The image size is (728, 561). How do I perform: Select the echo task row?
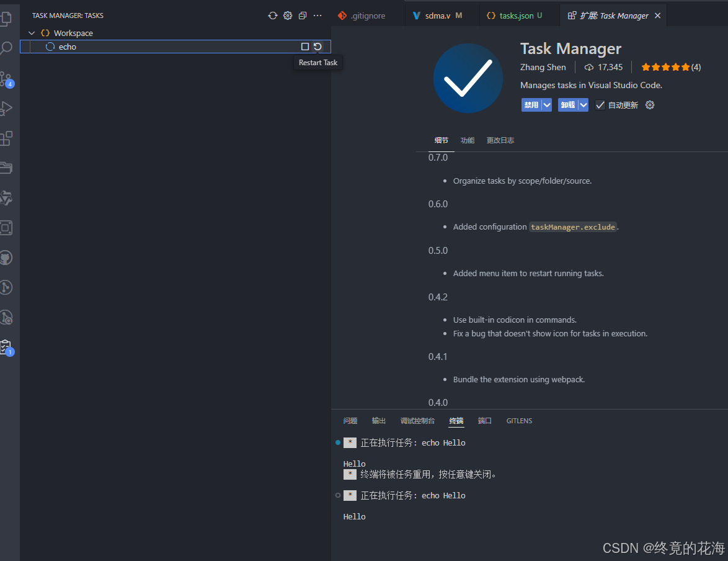click(x=175, y=47)
